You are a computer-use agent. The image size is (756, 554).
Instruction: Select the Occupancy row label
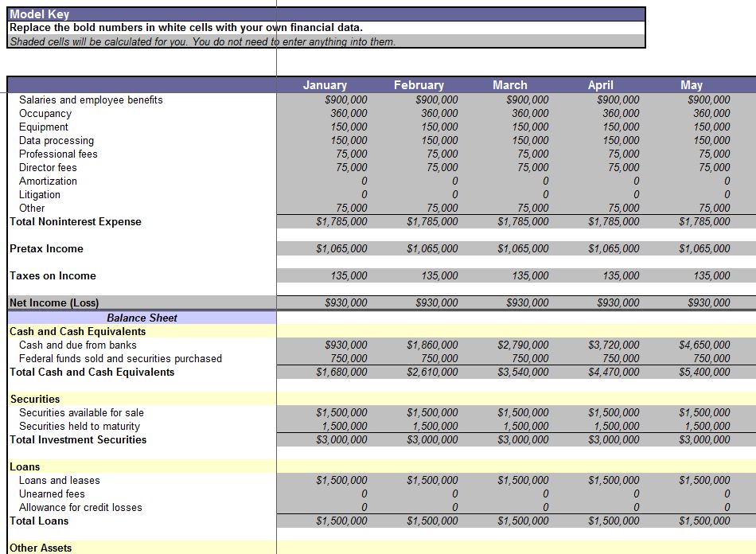[x=45, y=113]
